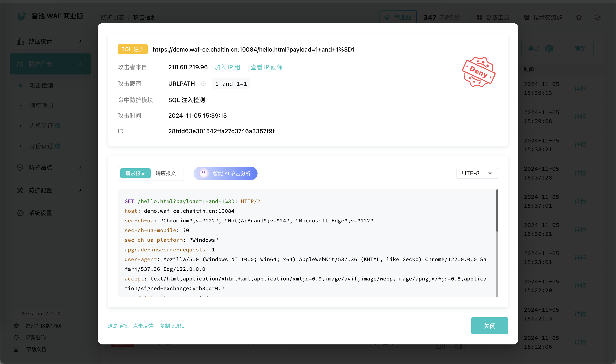Click the 防护站点 shield icon
Viewport: 616px width, 364px height.
tap(20, 167)
